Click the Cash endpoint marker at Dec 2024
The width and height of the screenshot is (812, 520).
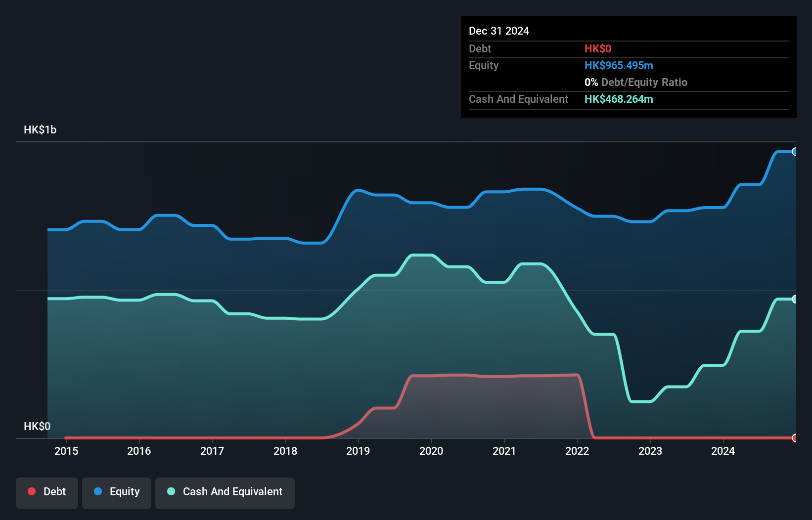click(795, 299)
